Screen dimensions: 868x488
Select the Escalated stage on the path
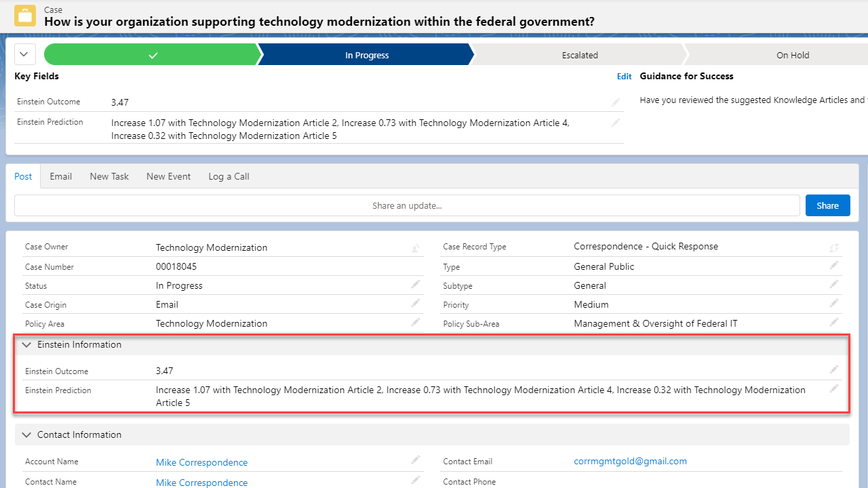coord(580,55)
